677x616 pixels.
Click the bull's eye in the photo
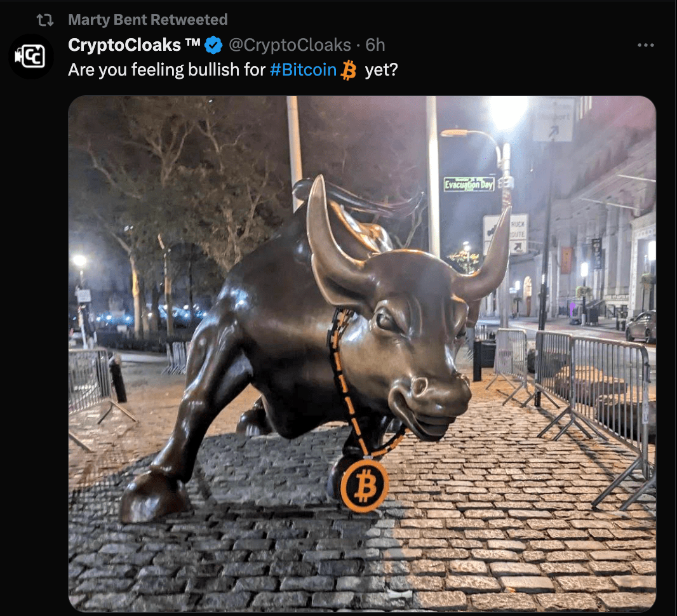[x=385, y=321]
